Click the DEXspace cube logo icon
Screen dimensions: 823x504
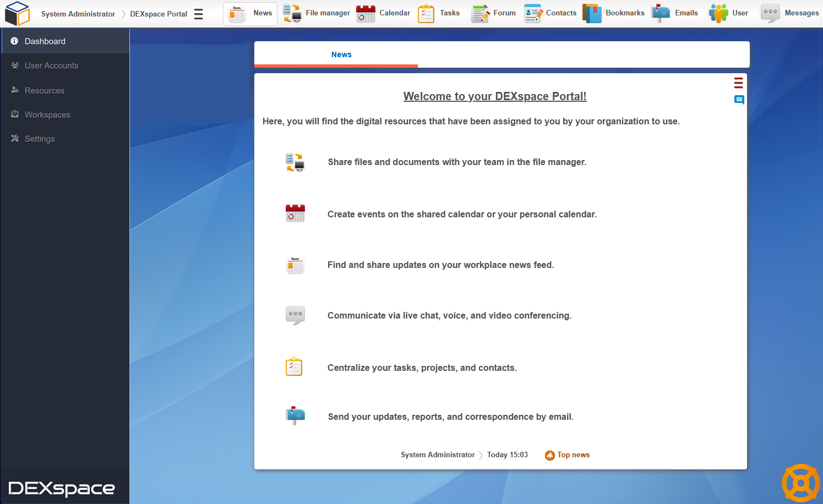tap(17, 13)
